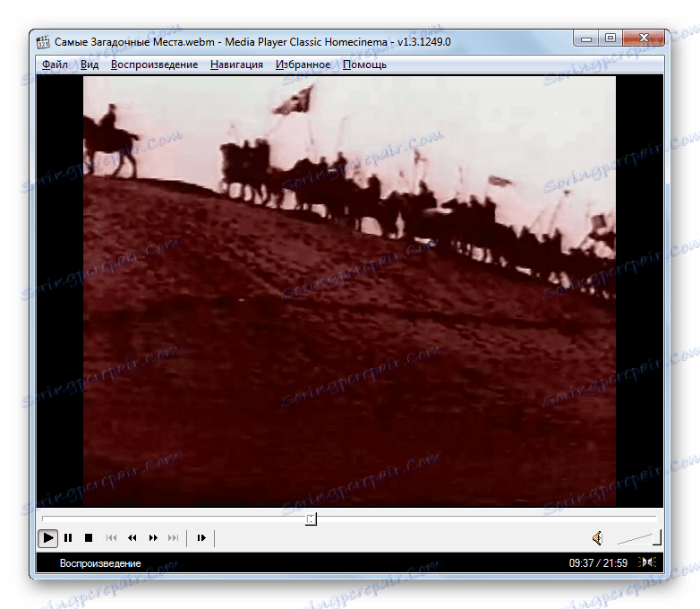Skip to the next track
This screenshot has width=700, height=609.
pyautogui.click(x=174, y=537)
